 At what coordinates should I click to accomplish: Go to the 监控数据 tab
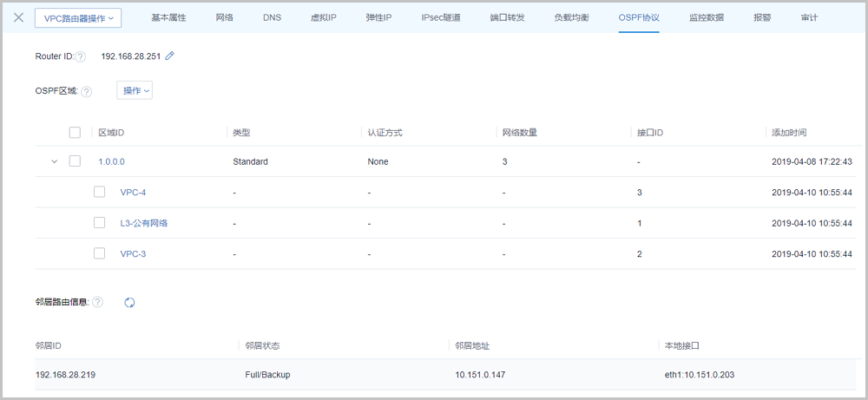click(707, 17)
